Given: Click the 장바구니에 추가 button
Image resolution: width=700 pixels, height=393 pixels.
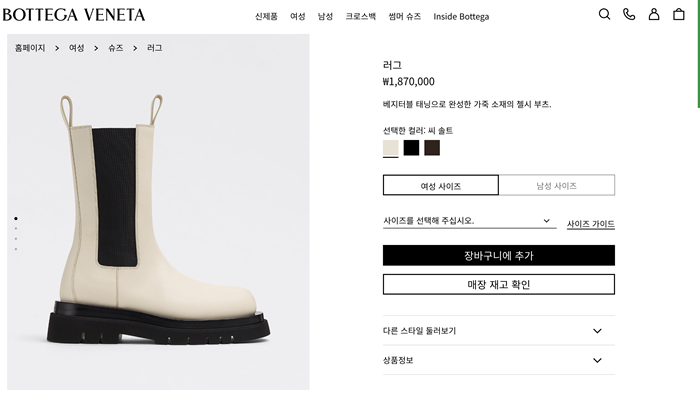Looking at the screenshot, I should [499, 255].
